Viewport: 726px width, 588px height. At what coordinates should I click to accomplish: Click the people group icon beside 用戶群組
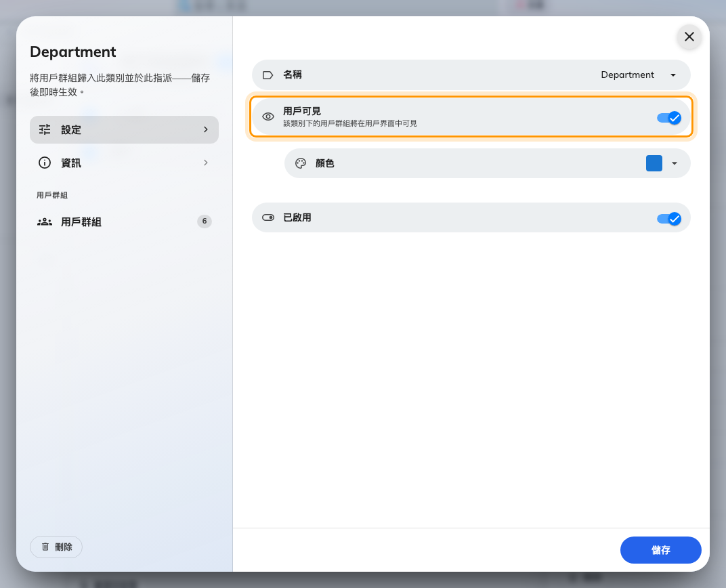(x=45, y=222)
